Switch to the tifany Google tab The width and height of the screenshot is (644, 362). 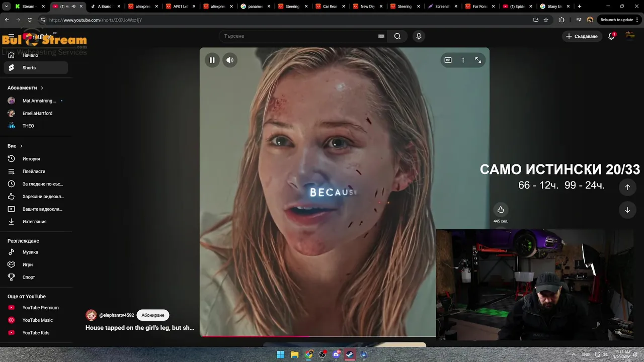(x=555, y=7)
